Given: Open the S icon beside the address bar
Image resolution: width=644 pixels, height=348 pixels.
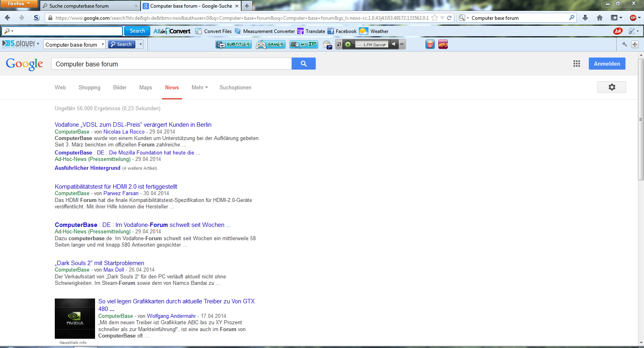Looking at the screenshot, I should (x=36, y=18).
